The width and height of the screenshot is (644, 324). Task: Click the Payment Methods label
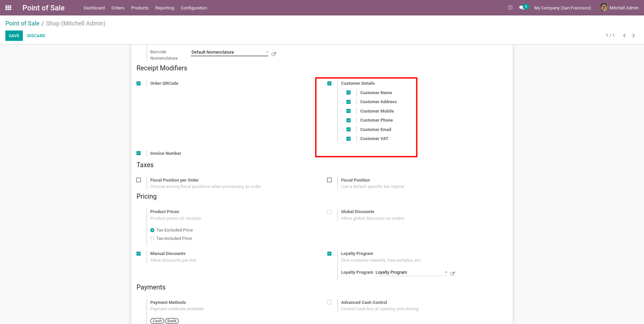(x=168, y=303)
